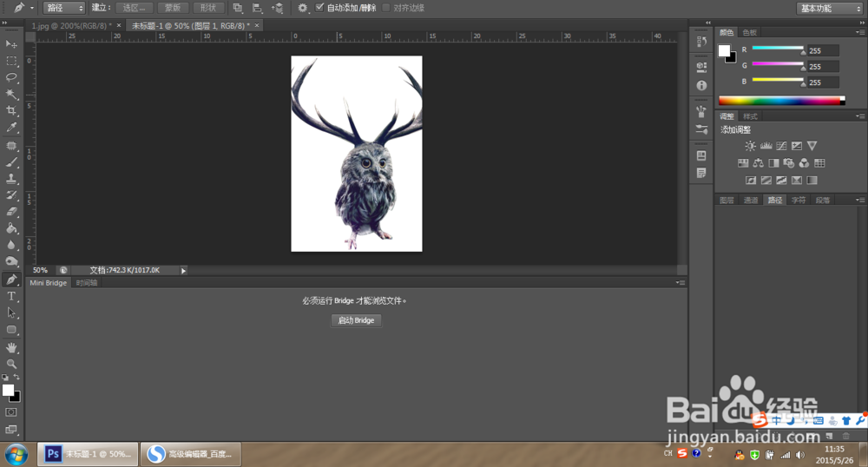
Task: Select the Lasso tool
Action: click(x=11, y=77)
